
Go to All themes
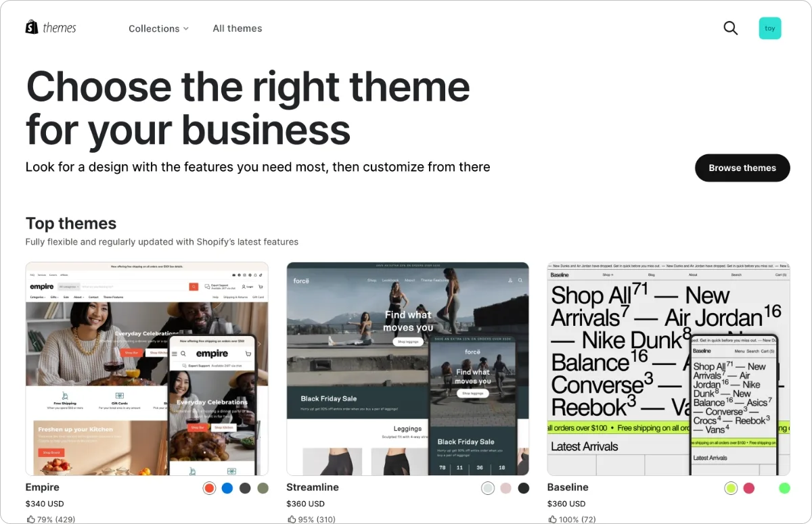(238, 28)
